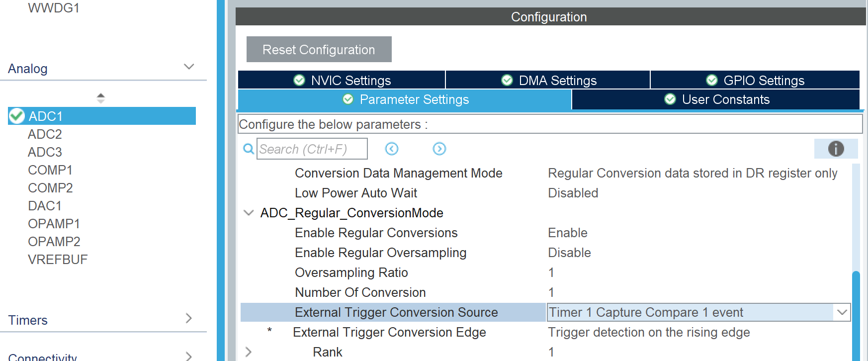Click the green check beside ADC1
This screenshot has width=868, height=361.
tap(17, 116)
